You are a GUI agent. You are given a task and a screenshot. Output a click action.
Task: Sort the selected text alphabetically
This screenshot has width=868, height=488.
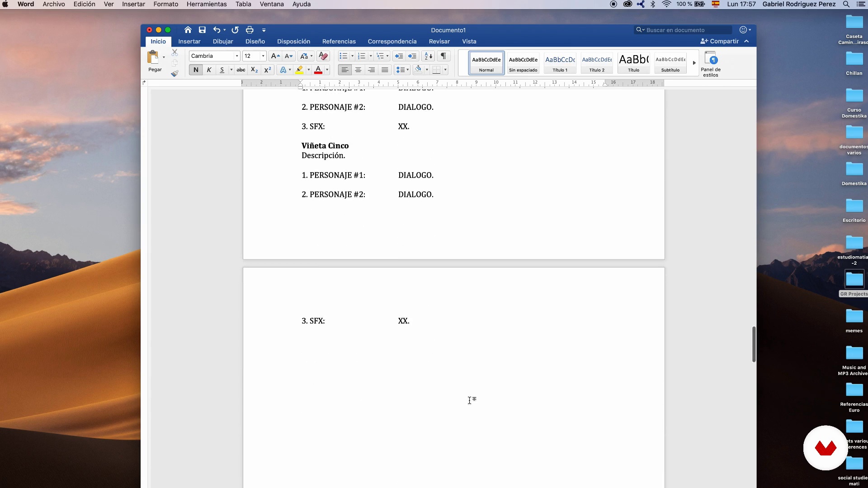[x=428, y=56]
